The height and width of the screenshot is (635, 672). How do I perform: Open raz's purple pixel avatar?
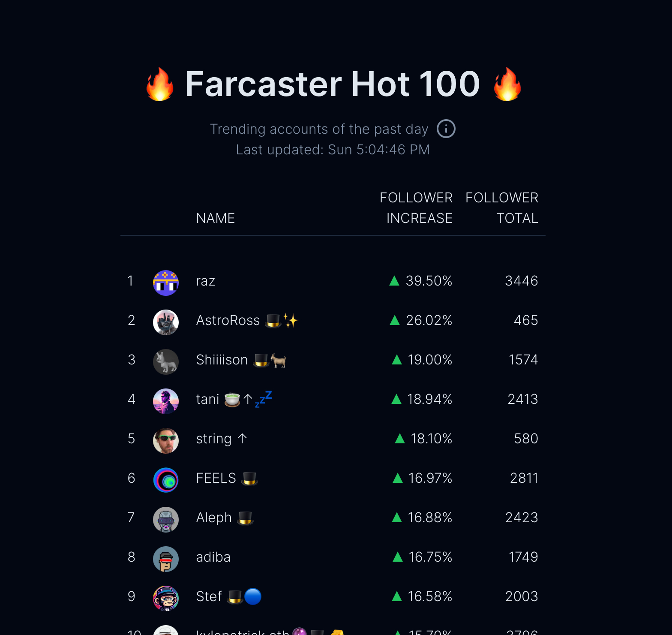click(166, 283)
